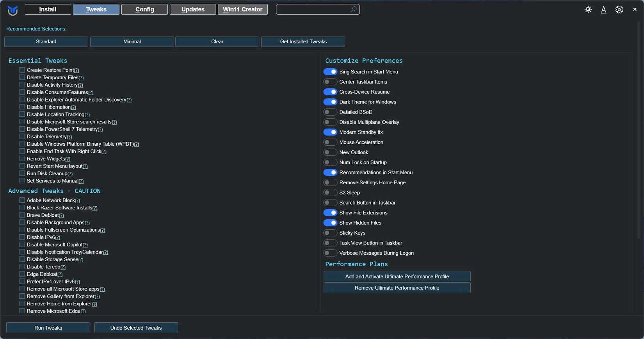The image size is (644, 339).
Task: Check Delete Temporary Files checkbox
Action: coord(22,77)
